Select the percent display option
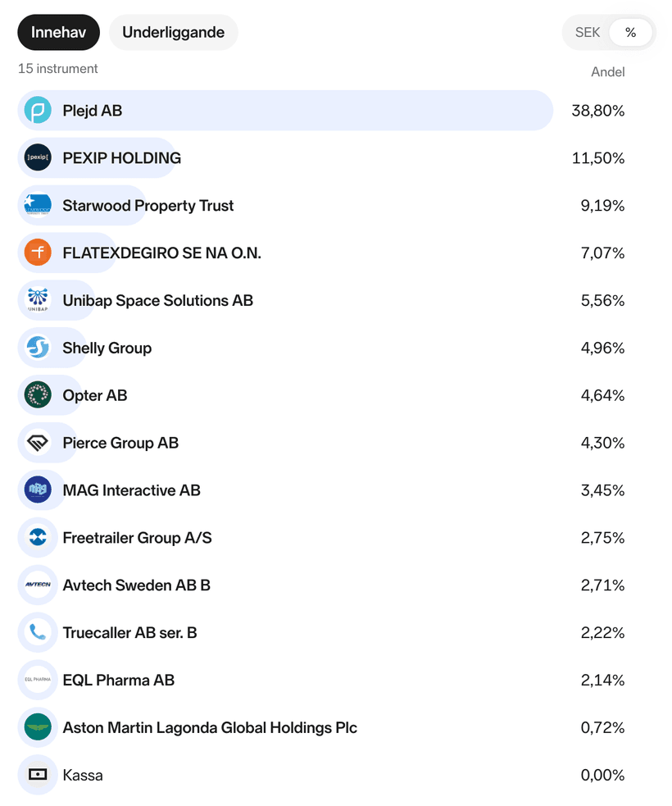Screen dimensions: 672x806 coord(630,33)
